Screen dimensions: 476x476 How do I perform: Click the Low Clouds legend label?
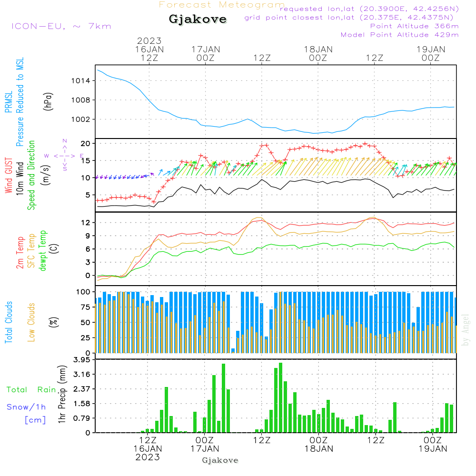[x=31, y=322]
